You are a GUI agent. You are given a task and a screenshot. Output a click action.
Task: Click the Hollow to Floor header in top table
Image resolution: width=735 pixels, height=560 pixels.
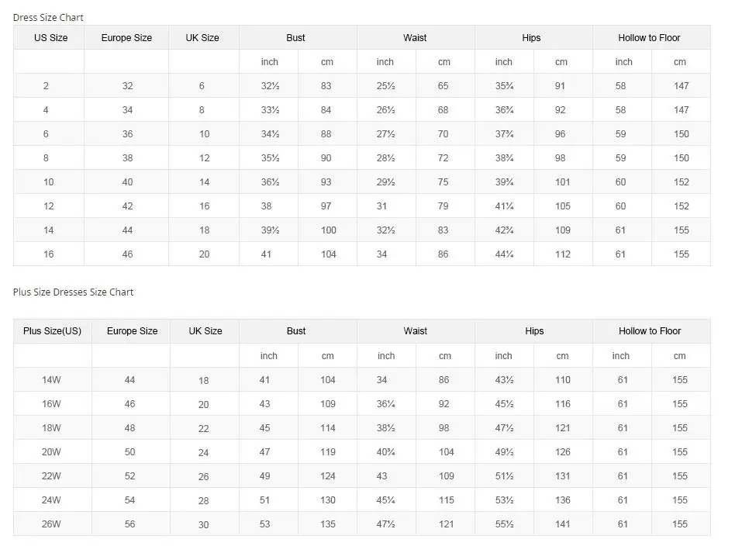tap(649, 37)
